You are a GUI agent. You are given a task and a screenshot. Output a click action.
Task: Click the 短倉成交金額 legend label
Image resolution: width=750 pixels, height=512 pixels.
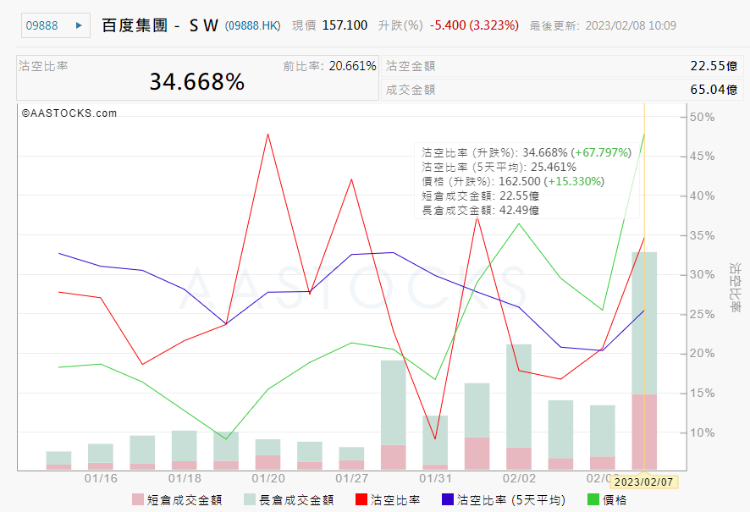pyautogui.click(x=184, y=500)
